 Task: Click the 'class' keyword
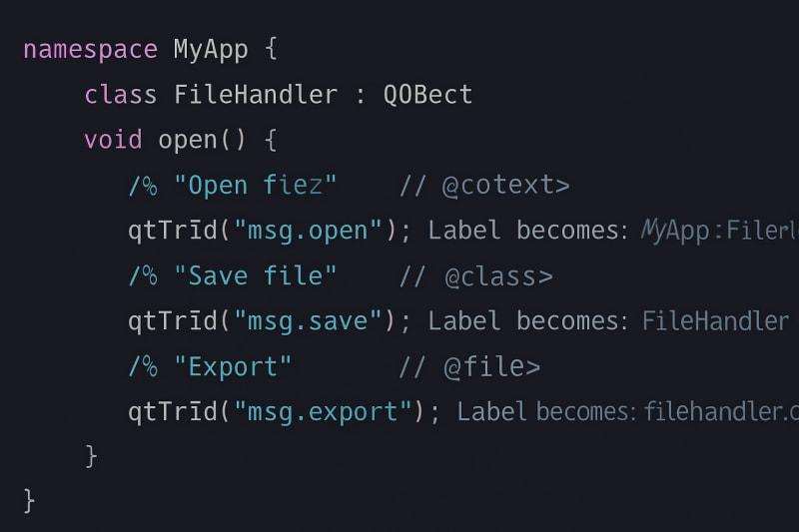120,95
